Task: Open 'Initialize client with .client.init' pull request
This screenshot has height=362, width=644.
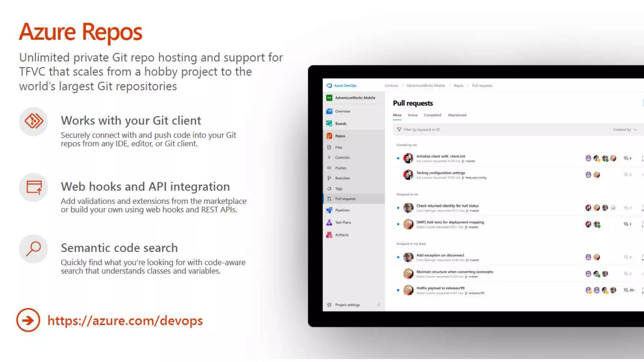Action: 441,156
